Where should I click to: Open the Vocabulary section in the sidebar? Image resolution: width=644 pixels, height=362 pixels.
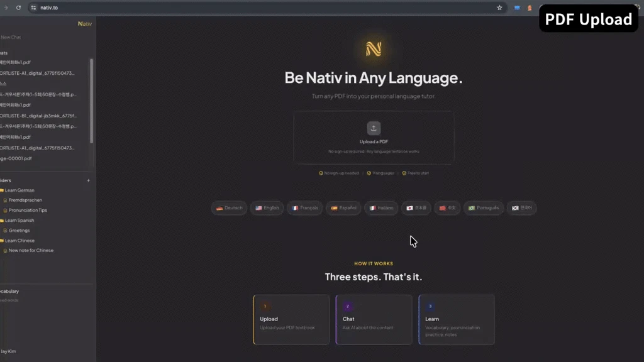pyautogui.click(x=10, y=292)
